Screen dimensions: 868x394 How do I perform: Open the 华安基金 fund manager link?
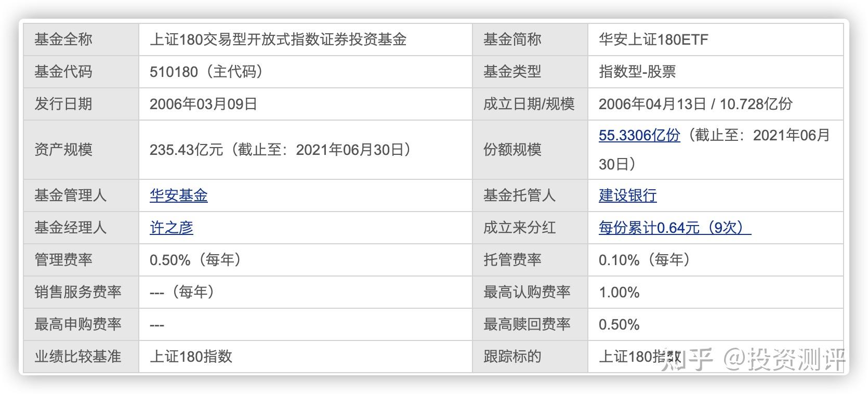178,195
